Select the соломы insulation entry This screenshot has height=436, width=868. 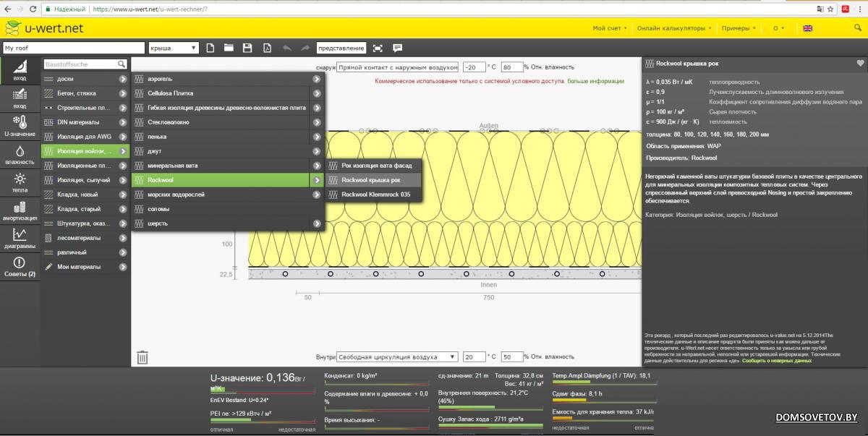228,209
